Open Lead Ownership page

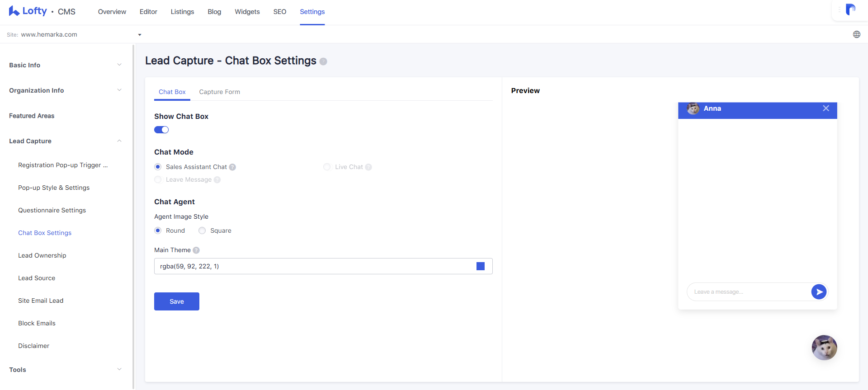click(x=42, y=255)
